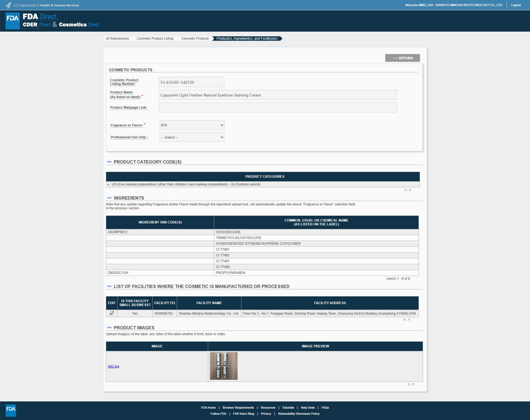Log out using Logout link
The image size is (530, 420).
pos(515,5)
